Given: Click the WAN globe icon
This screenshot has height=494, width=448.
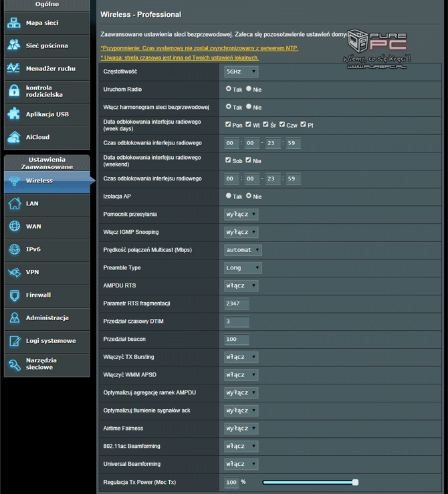Looking at the screenshot, I should 15,226.
